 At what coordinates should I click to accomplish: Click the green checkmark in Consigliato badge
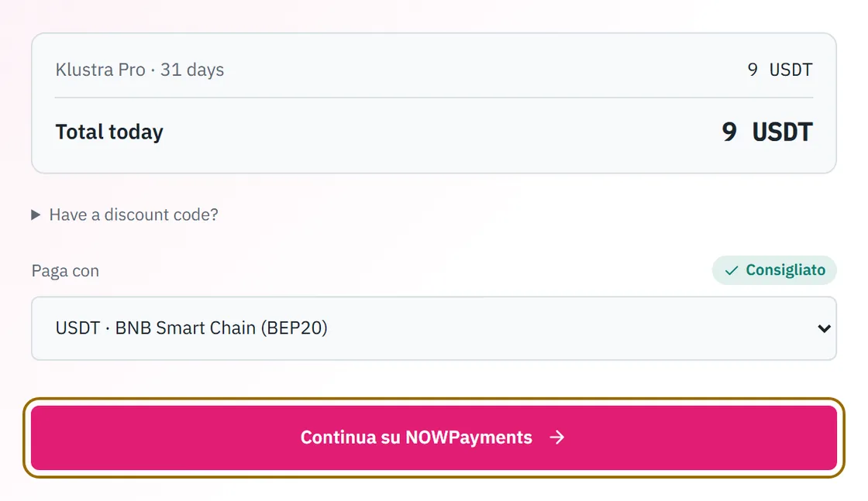coord(732,270)
